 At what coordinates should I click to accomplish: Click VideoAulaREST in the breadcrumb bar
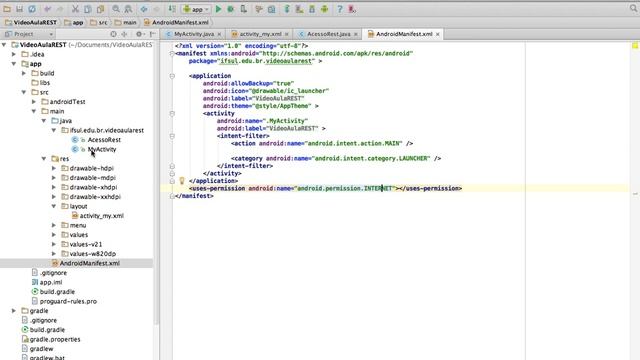(x=31, y=22)
